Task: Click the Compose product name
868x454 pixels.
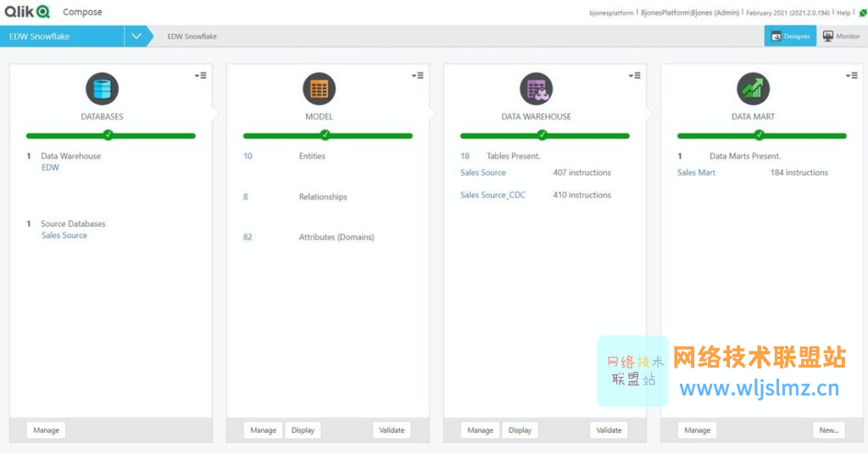Action: coord(82,12)
